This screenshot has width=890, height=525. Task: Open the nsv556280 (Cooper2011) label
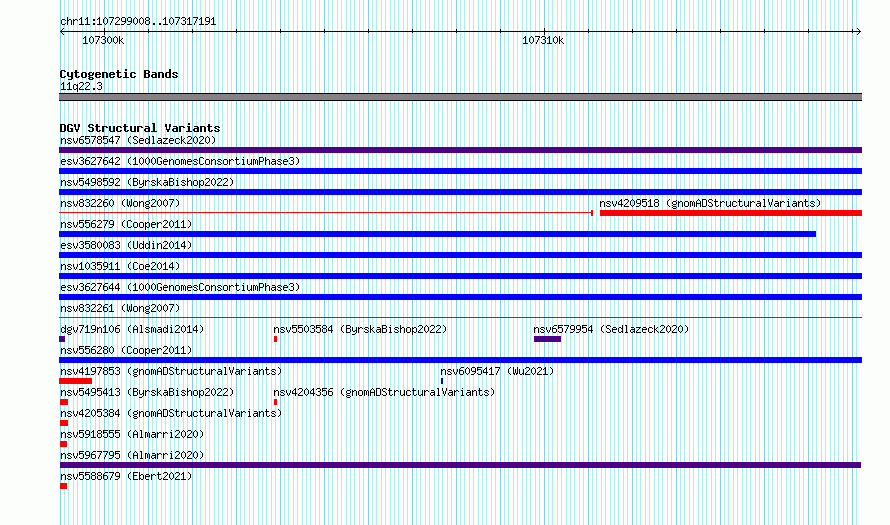click(126, 350)
